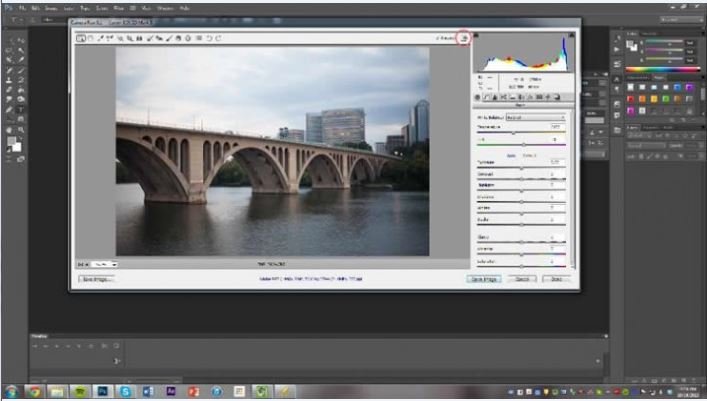The image size is (707, 401).
Task: Open Skype from the taskbar
Action: tap(125, 392)
